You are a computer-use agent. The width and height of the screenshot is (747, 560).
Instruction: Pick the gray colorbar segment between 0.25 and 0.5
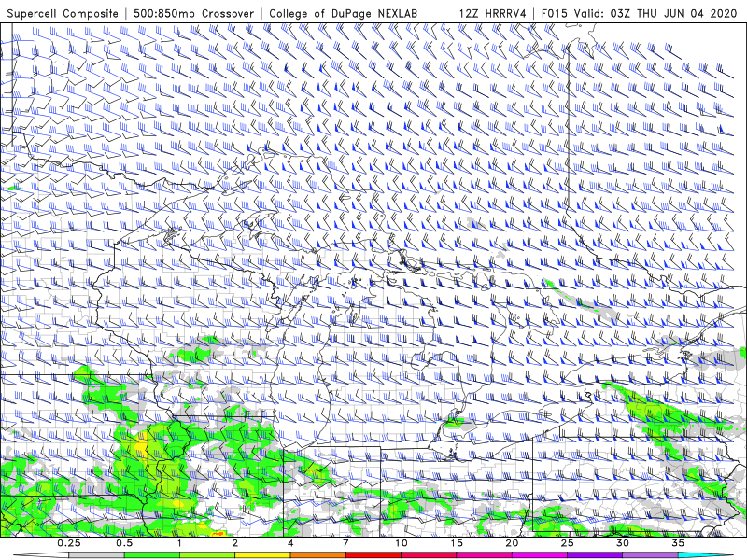97,555
